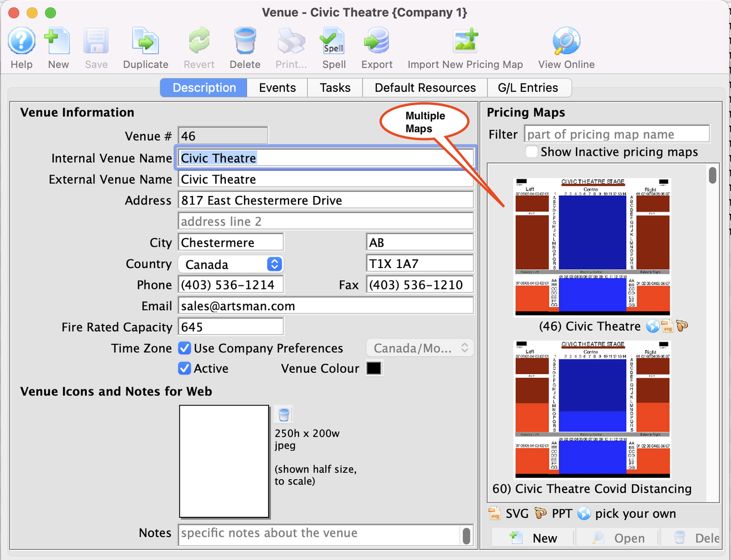Enable Show Inactive pricing maps checkbox

click(x=531, y=152)
